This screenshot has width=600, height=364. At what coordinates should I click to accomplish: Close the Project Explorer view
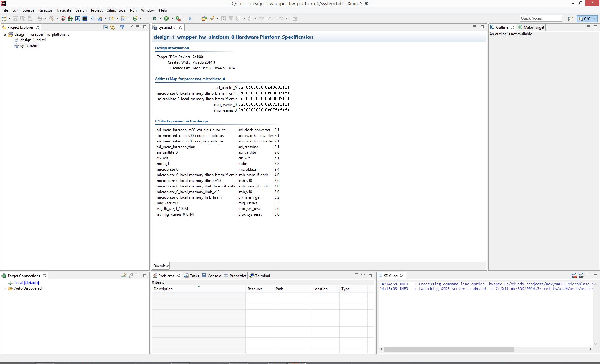click(37, 27)
